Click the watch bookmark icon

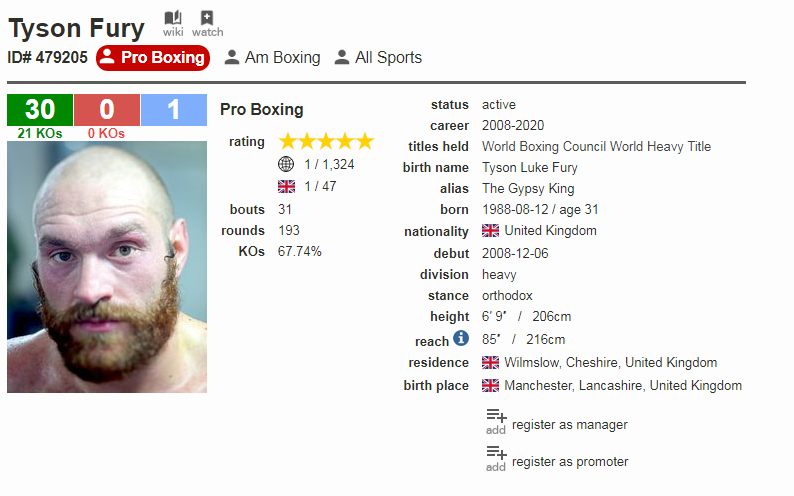click(207, 19)
